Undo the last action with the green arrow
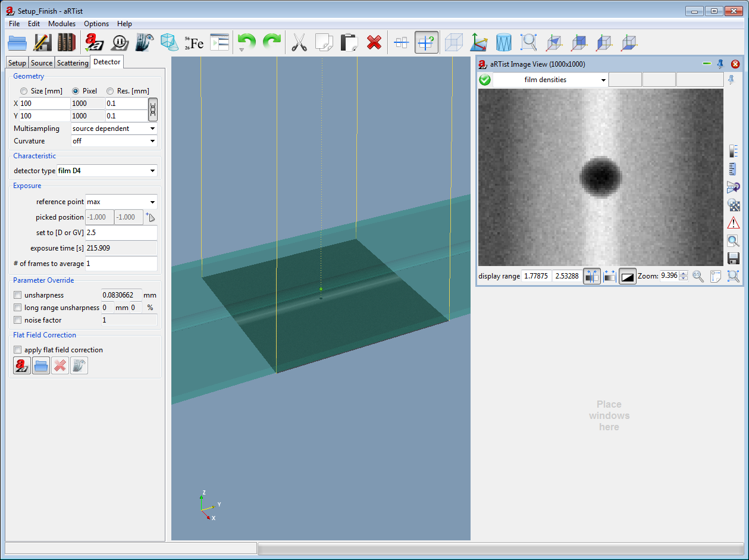Viewport: 749px width, 560px height. [x=246, y=43]
